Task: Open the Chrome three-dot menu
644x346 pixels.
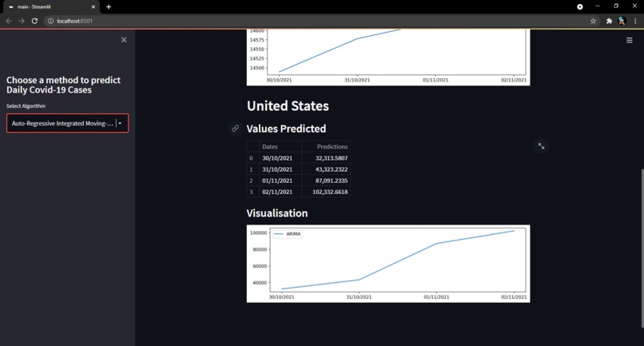Action: pos(635,21)
